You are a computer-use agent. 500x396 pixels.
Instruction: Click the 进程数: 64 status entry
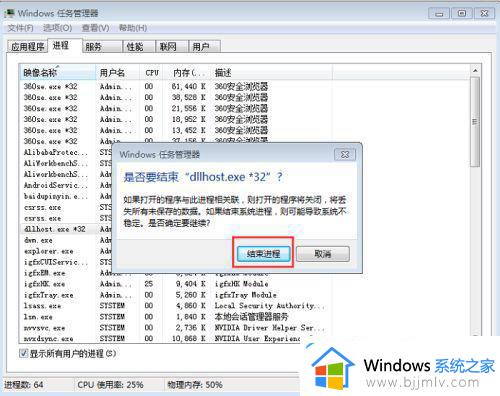coord(24,385)
